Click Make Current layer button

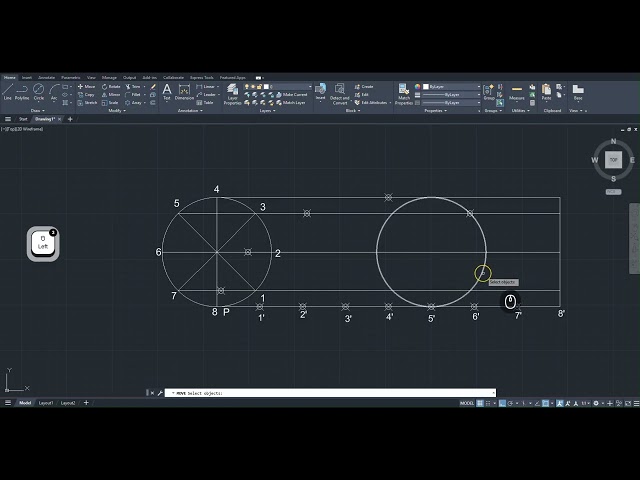coord(291,95)
